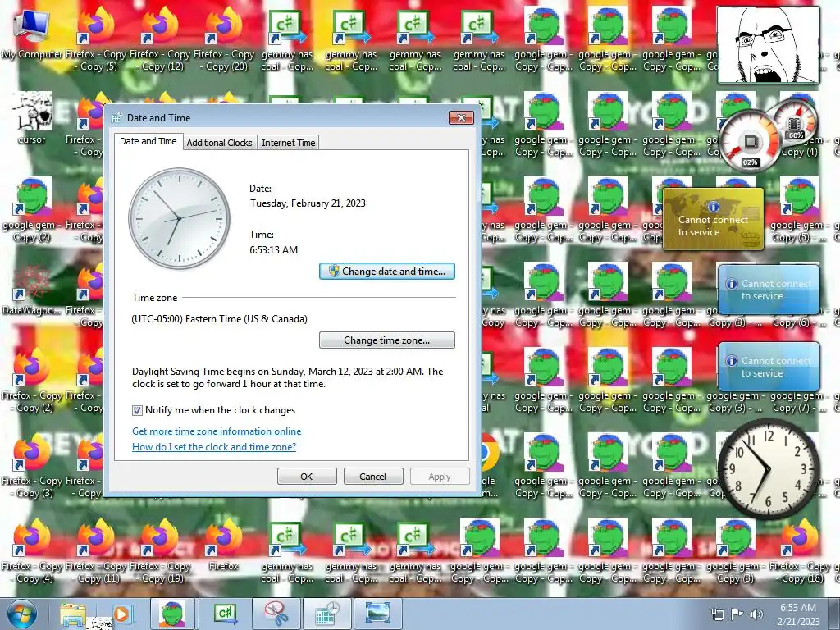The height and width of the screenshot is (630, 840).
Task: Select Firefox - Copy - Copy (11) icon
Action: click(x=96, y=551)
